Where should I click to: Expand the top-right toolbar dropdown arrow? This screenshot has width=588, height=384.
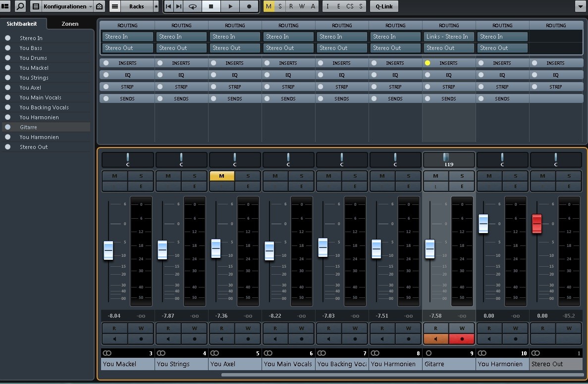tap(580, 6)
